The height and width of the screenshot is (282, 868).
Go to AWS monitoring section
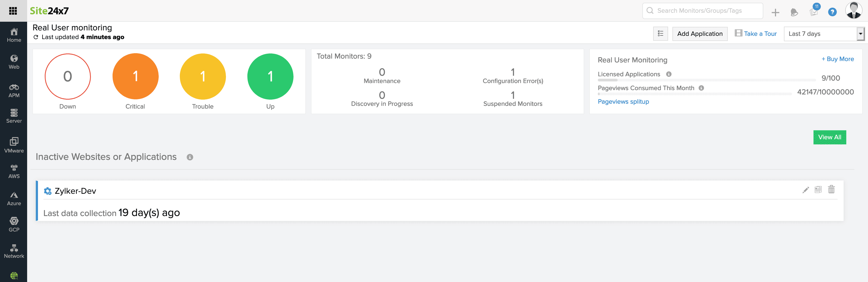[x=14, y=171]
